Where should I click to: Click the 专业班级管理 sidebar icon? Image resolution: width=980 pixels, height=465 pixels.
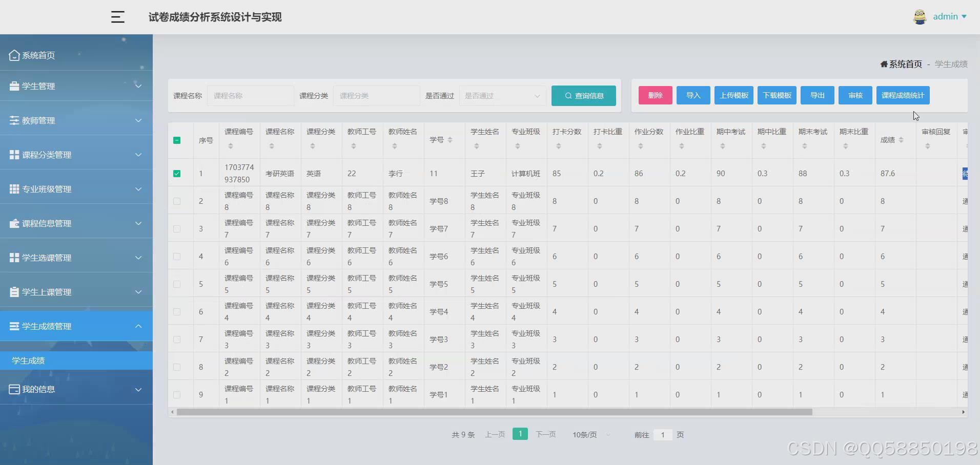pyautogui.click(x=14, y=189)
